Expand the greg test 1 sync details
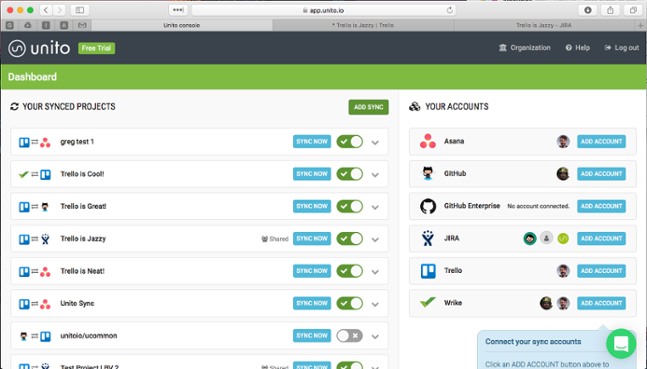The height and width of the screenshot is (369, 647). click(375, 142)
